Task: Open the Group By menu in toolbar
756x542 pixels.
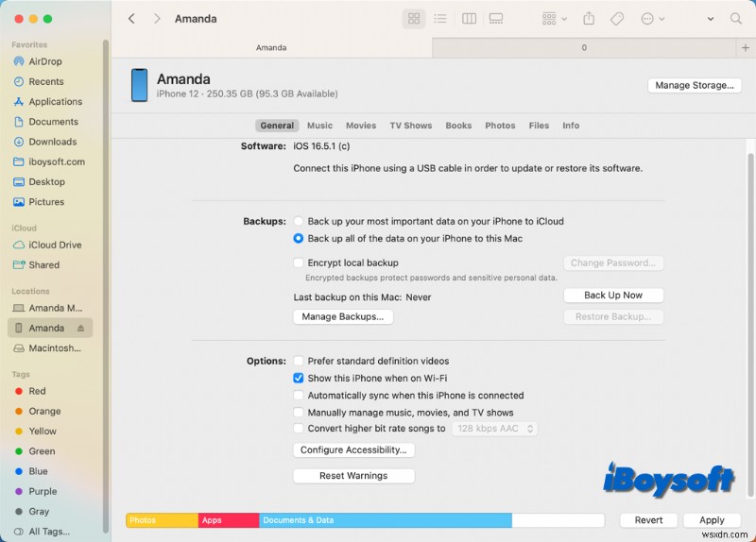Action: tap(554, 19)
